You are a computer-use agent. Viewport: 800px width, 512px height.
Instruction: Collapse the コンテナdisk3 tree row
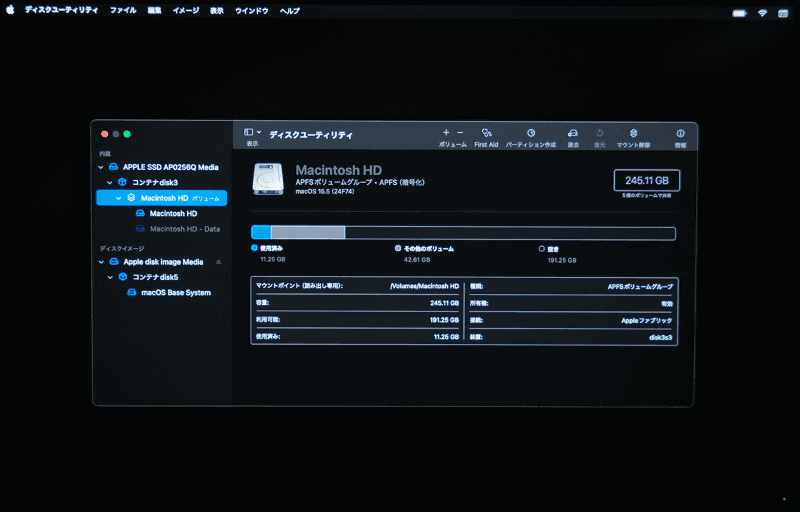(110, 183)
